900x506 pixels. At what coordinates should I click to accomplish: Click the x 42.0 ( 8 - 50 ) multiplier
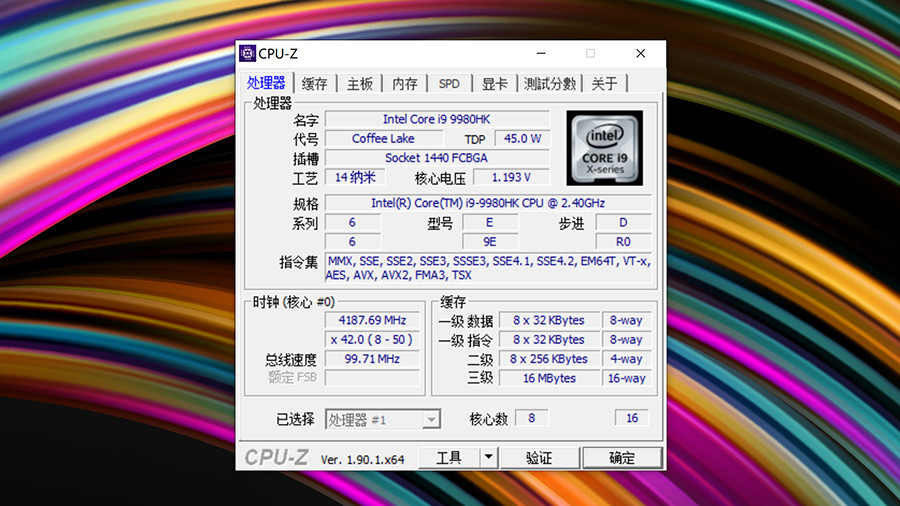[x=372, y=340]
